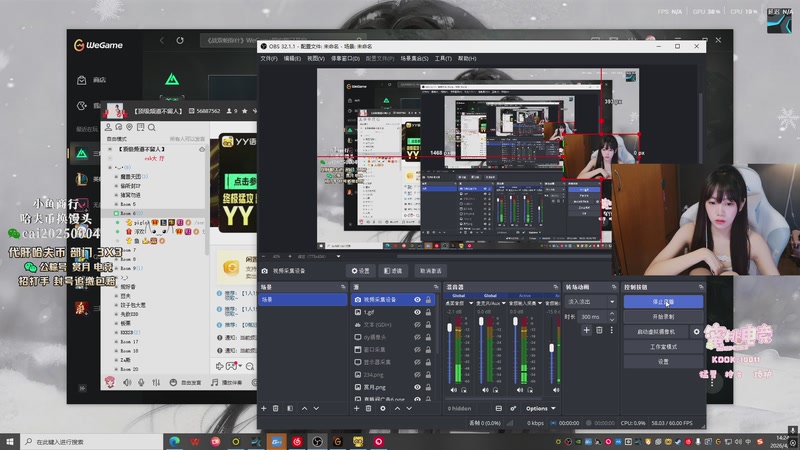Open the 文件(F) menu in OBS

pos(269,58)
